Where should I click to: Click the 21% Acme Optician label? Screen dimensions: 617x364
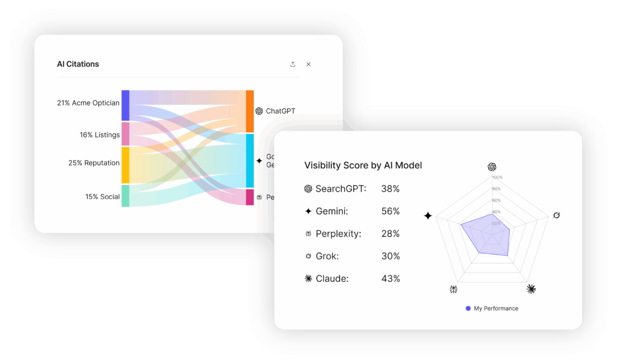coord(88,103)
